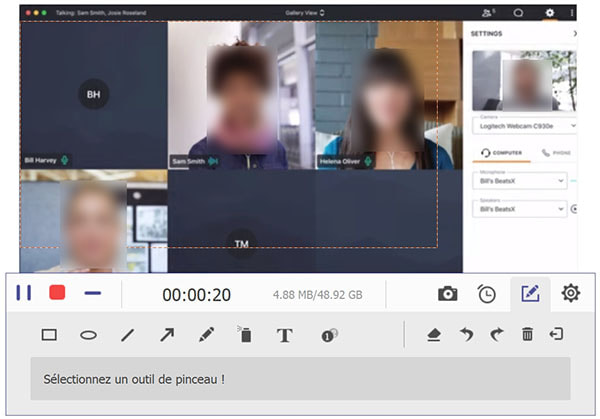Pause the screen recording
Image resolution: width=600 pixels, height=419 pixels.
pyautogui.click(x=24, y=293)
